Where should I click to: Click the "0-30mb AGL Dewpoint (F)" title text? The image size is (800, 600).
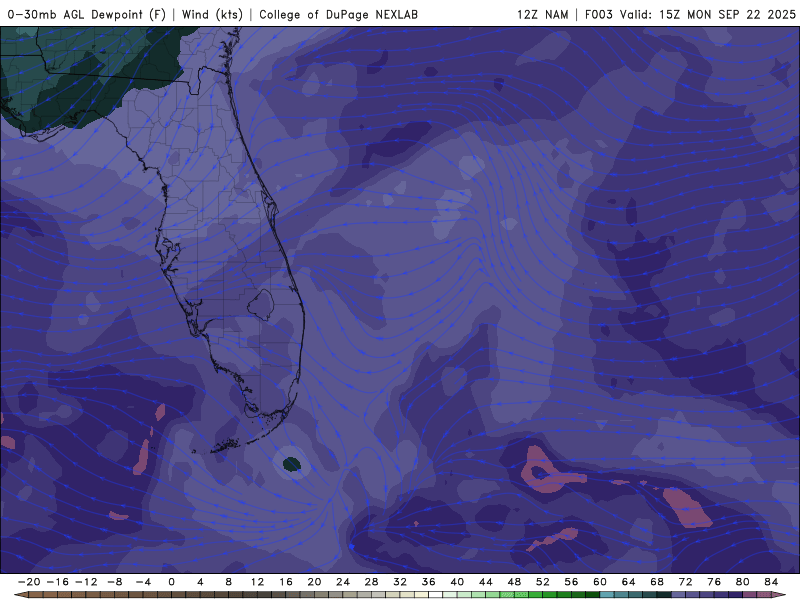[87, 14]
